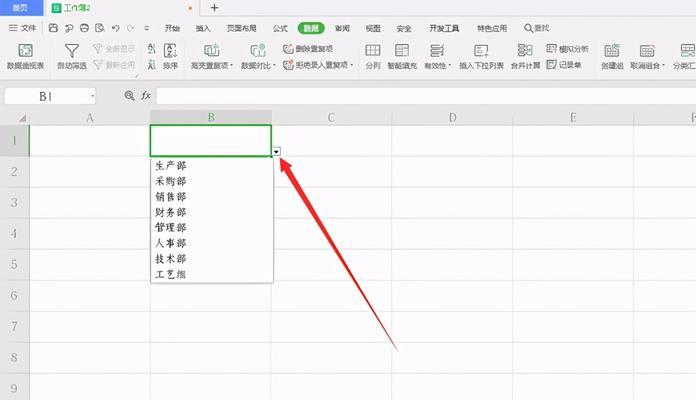The image size is (696, 400).
Task: Click the Save icon in quick access toolbar
Action: 53,28
